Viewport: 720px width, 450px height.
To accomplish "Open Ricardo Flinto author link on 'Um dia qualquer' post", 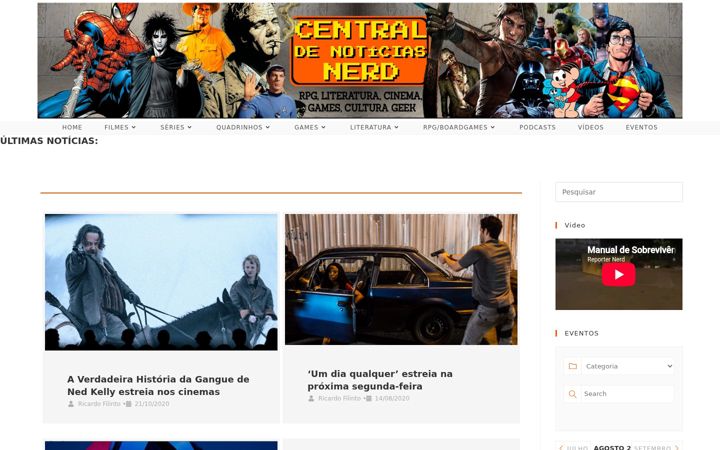I will click(x=339, y=398).
